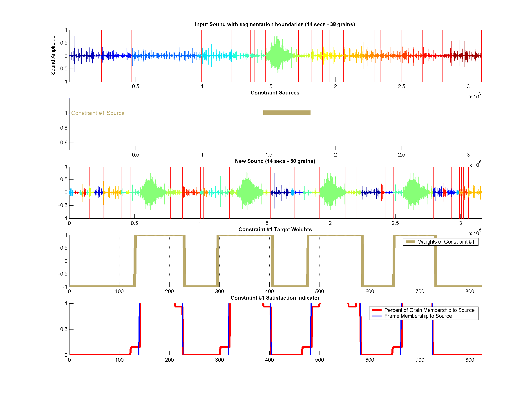This screenshot has height=399, width=532.
Task: Click the 'Input Sound with segmentation boundaries' title
Action: (275, 24)
